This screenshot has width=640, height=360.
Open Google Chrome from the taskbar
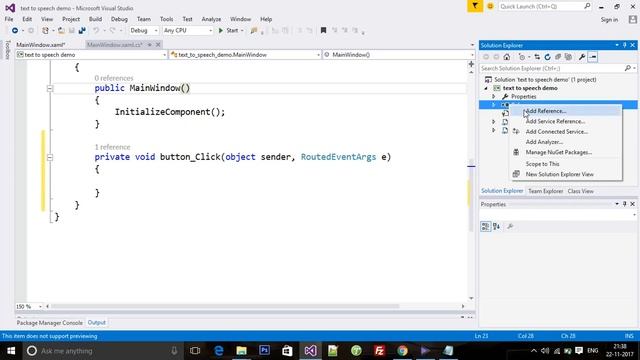click(402, 351)
